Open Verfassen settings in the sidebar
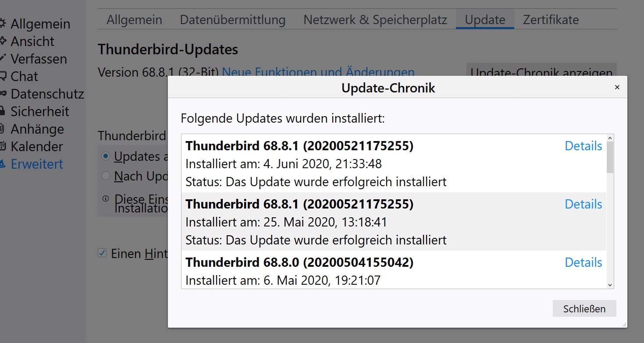 [x=39, y=59]
